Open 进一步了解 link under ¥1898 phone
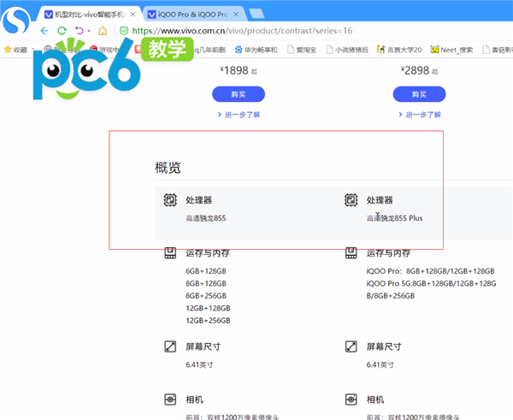This screenshot has width=513, height=420. pos(239,115)
